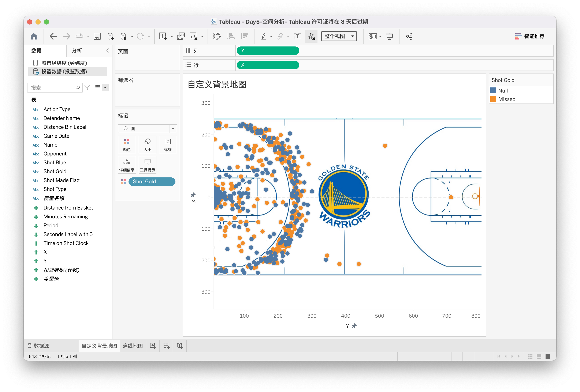Click the New Data Source icon
Image resolution: width=580 pixels, height=392 pixels.
110,36
